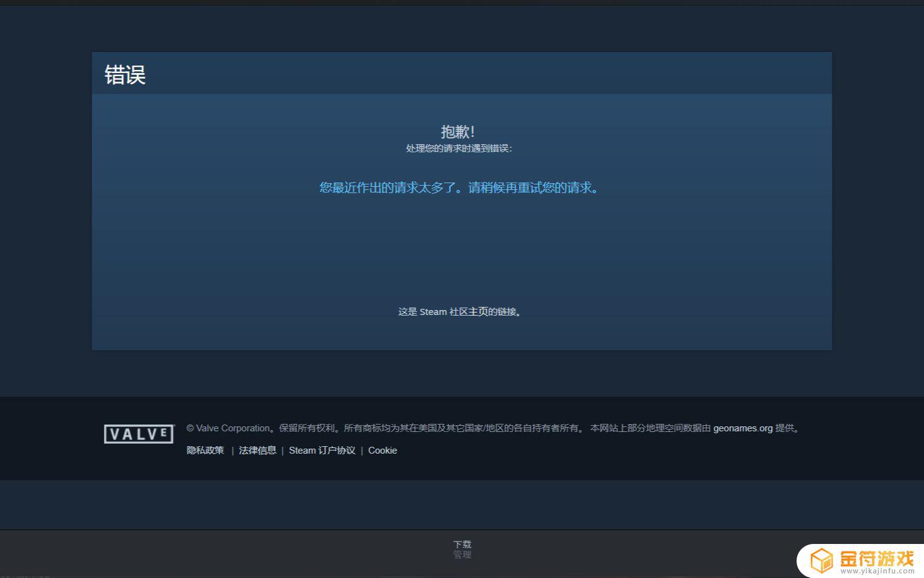924x578 pixels.
Task: Open the 隐私政策 privacy policy link
Action: [205, 451]
